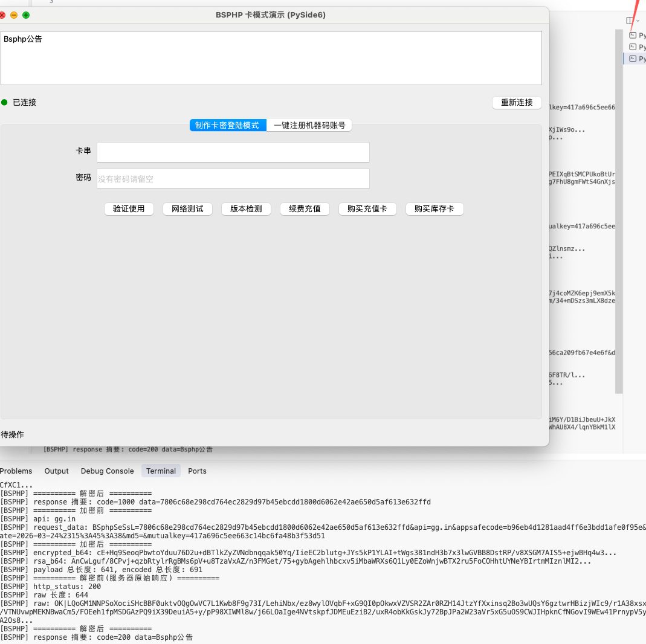This screenshot has height=644, width=646.
Task: Click the 验证使用 button
Action: coord(129,209)
